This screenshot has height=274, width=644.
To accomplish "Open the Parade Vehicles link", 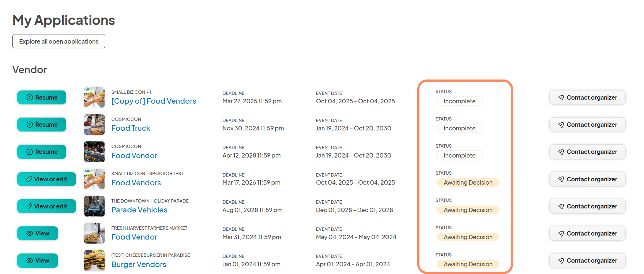I will [x=139, y=210].
